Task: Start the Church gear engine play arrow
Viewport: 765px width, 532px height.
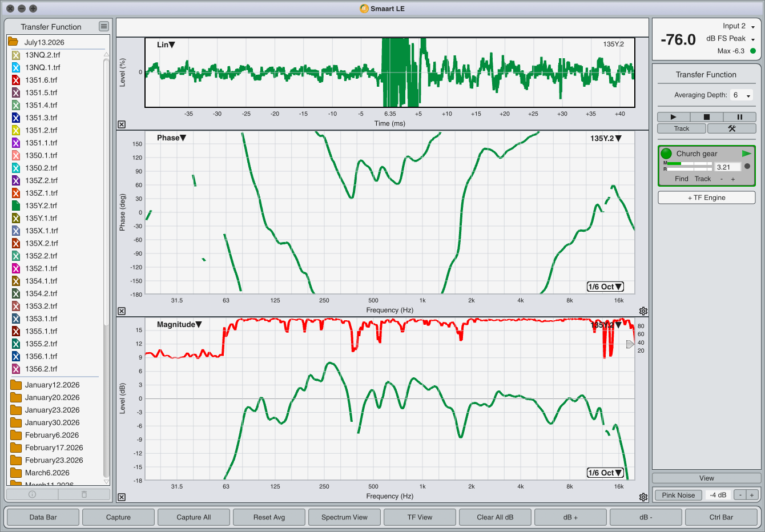Action: point(746,154)
